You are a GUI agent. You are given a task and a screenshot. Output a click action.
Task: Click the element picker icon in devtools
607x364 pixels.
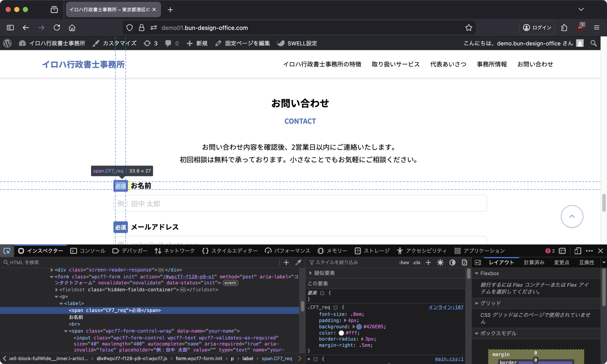pos(7,251)
